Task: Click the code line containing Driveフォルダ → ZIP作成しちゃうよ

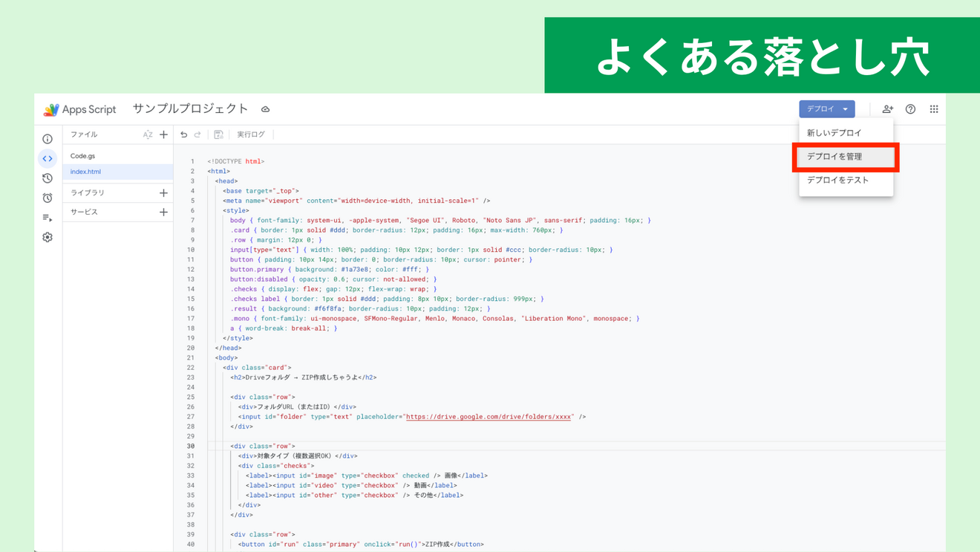Action: click(304, 377)
